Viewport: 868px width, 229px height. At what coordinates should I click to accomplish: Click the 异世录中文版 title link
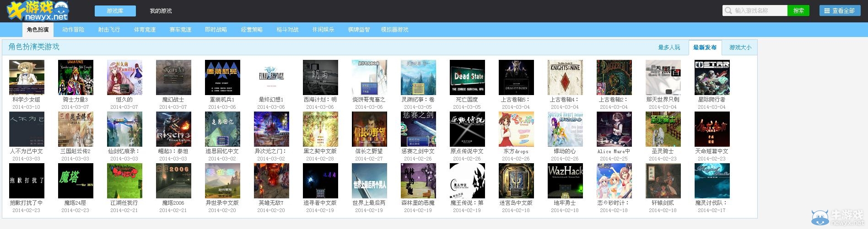point(222,202)
